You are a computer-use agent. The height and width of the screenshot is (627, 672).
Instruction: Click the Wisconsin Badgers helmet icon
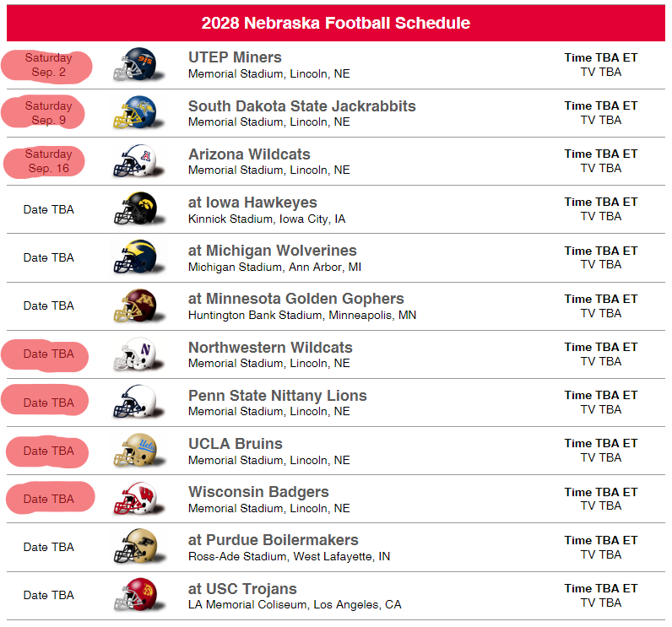pyautogui.click(x=138, y=499)
